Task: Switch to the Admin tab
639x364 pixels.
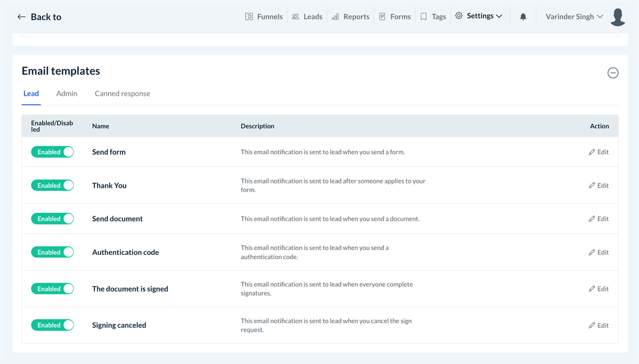Action: (x=66, y=93)
